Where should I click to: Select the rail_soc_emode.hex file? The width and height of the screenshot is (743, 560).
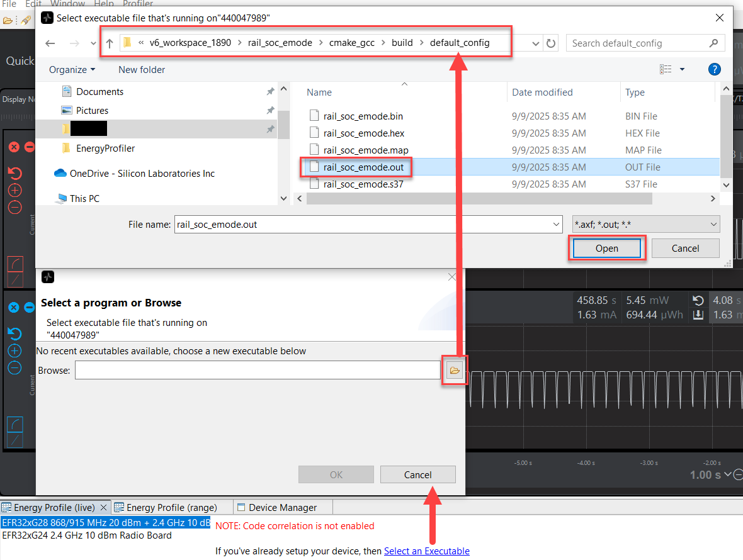point(363,133)
